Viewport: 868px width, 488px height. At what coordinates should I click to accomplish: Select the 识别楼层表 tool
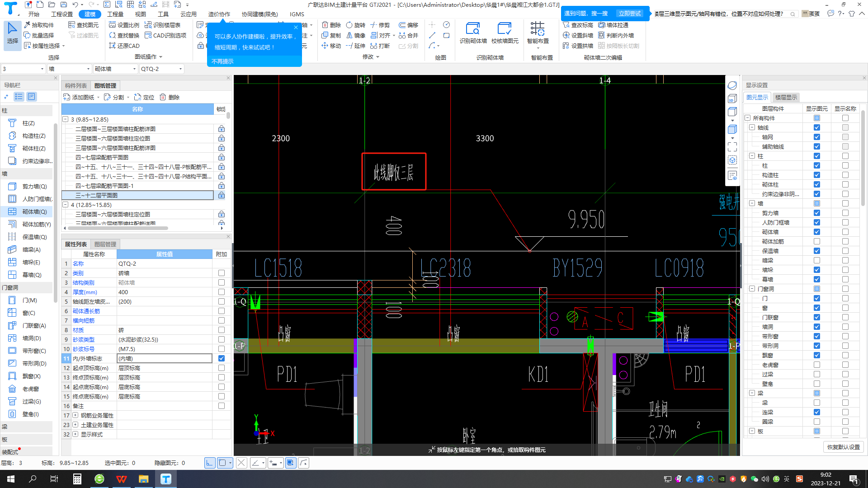coord(163,25)
